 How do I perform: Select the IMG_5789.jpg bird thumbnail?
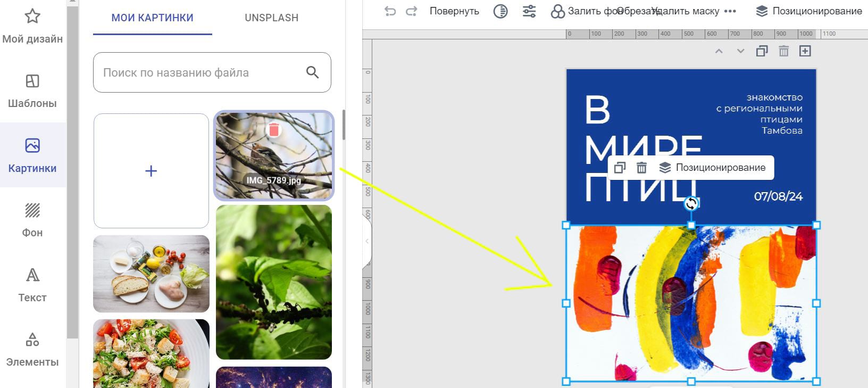pos(274,156)
